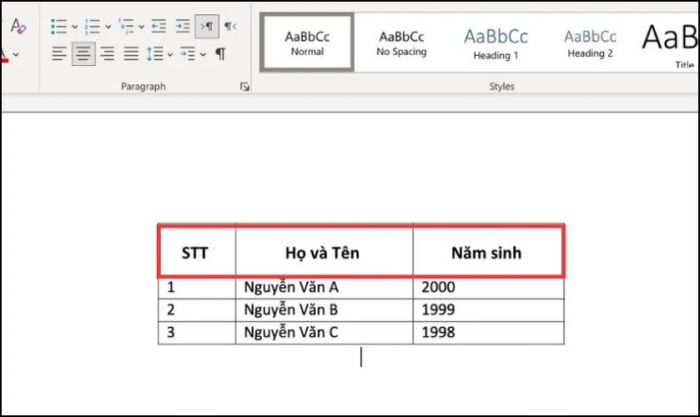Apply numbered list formatting
Viewport: 700px width, 417px height.
tap(92, 26)
